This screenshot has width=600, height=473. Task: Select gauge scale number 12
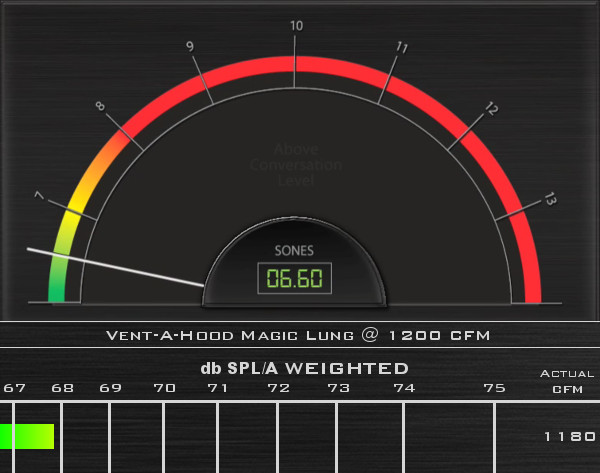492,109
